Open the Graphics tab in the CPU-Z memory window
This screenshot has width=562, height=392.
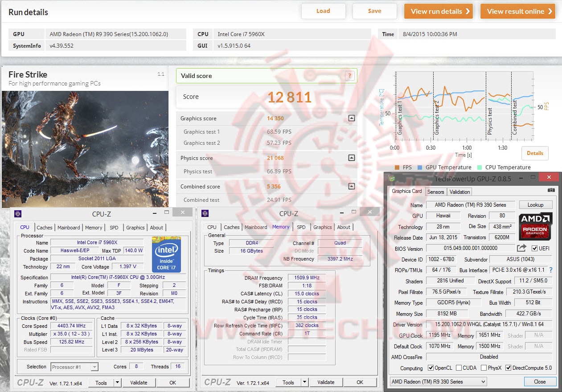pos(323,227)
